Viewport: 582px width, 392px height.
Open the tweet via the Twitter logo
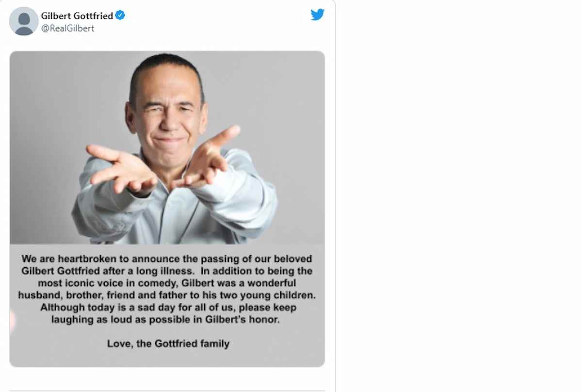(x=318, y=15)
